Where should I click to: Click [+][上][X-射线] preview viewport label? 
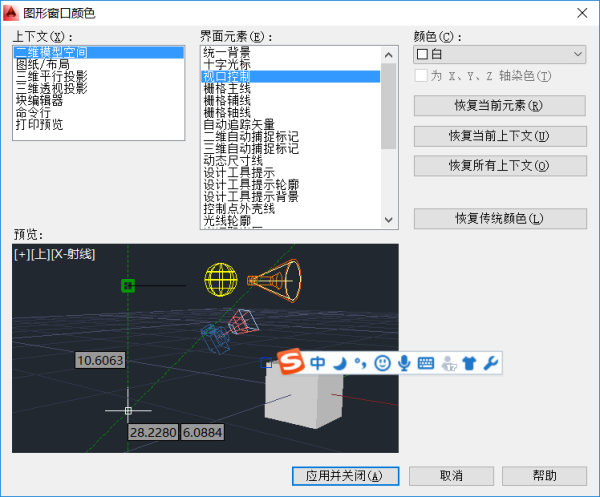(x=55, y=254)
